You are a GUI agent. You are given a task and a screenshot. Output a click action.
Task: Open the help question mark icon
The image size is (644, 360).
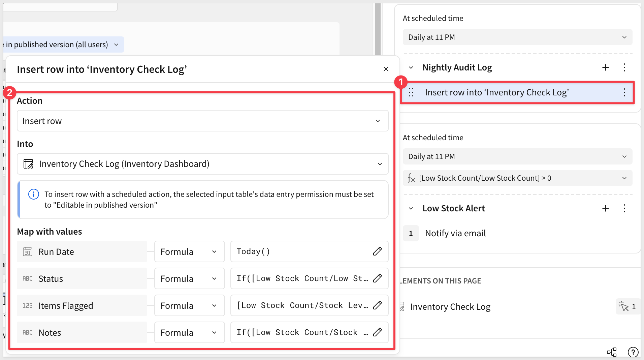[633, 352]
